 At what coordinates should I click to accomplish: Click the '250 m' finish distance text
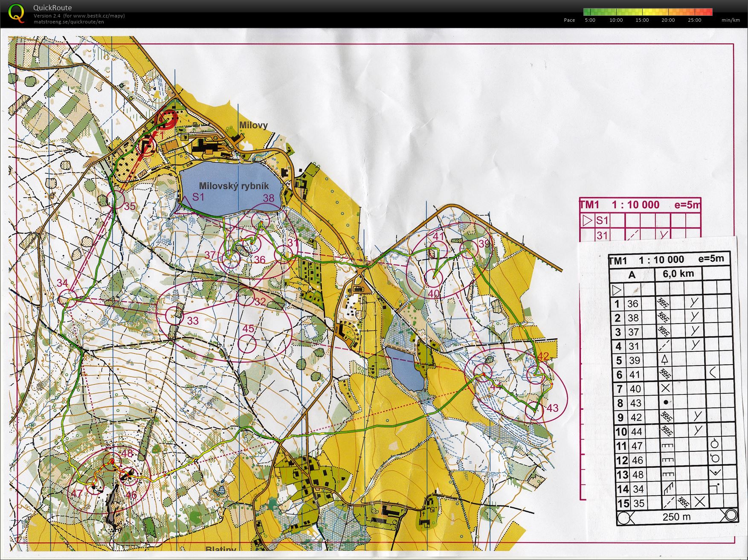tap(676, 517)
